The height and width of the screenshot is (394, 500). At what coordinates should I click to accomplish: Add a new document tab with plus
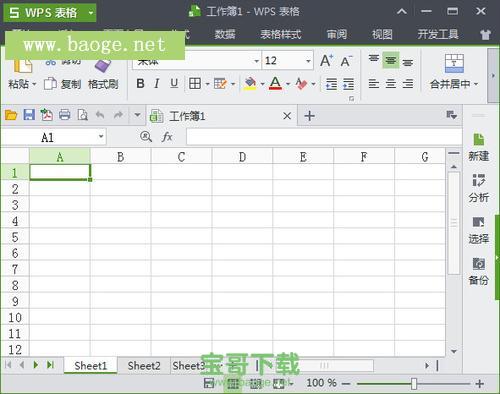point(310,116)
